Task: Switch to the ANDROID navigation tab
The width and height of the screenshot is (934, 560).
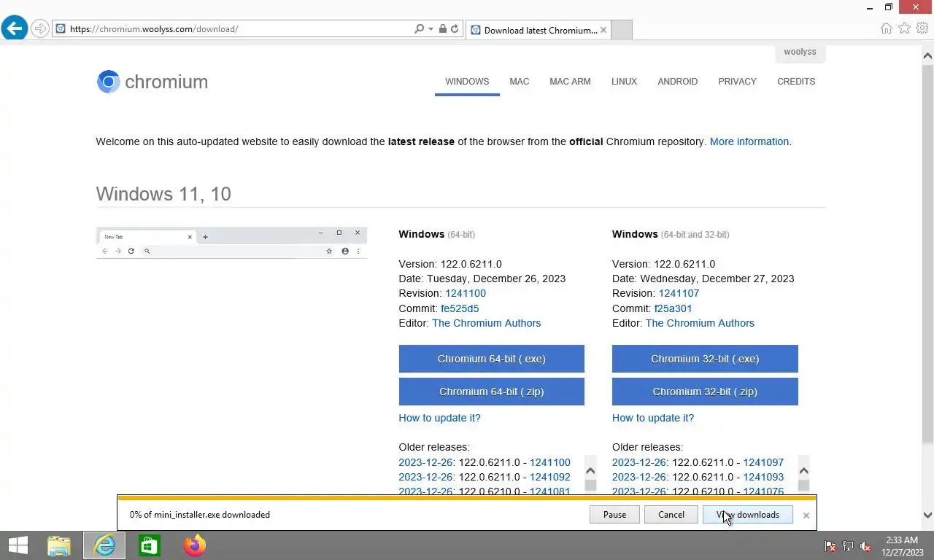Action: [677, 82]
